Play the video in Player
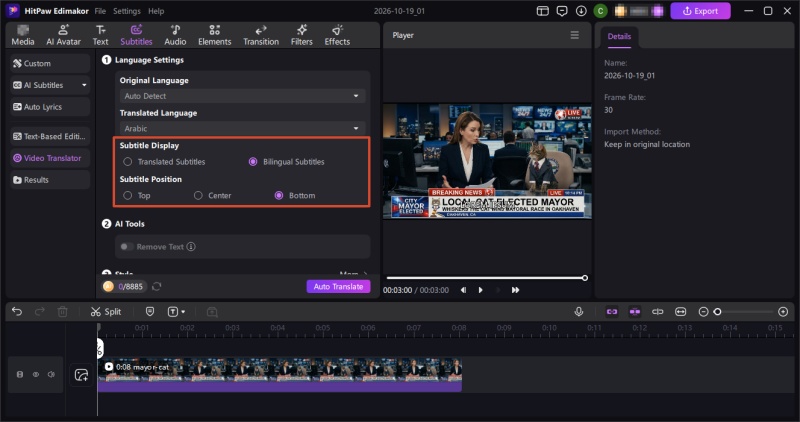This screenshot has height=422, width=800. [481, 290]
